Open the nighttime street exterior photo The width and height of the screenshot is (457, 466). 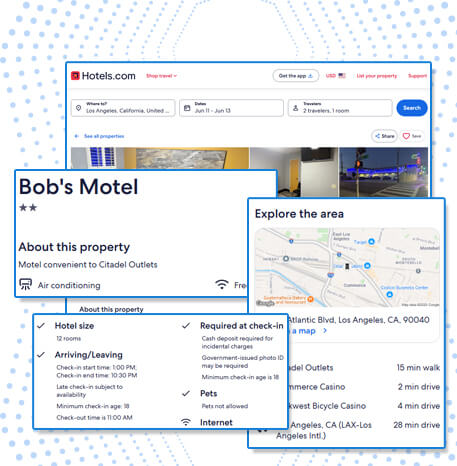383,172
